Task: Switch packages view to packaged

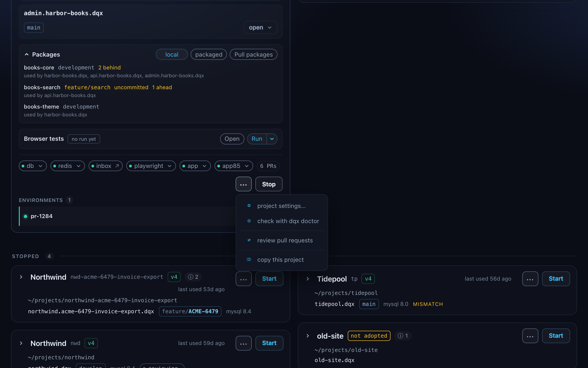Action: coord(209,55)
